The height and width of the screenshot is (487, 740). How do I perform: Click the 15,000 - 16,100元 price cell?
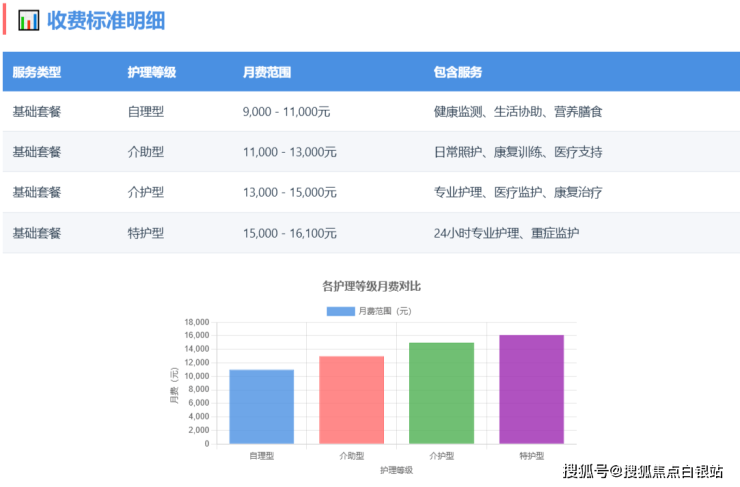292,233
